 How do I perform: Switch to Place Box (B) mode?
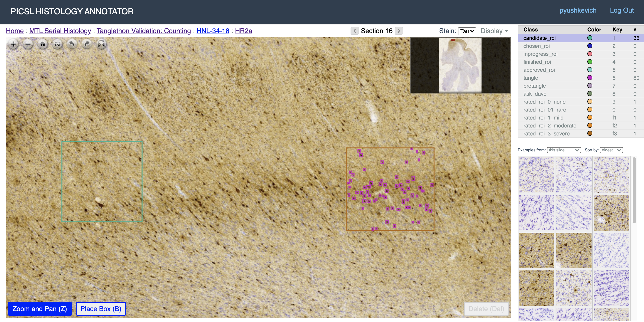[x=101, y=309]
